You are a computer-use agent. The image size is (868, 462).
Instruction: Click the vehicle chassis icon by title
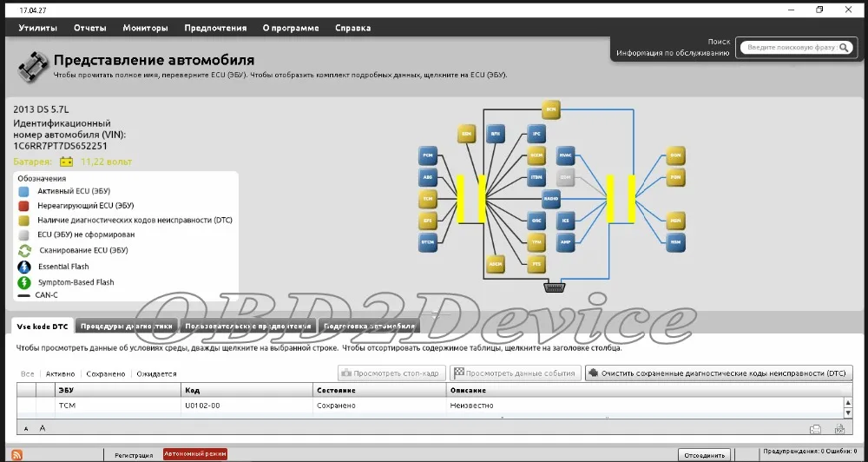tap(33, 67)
